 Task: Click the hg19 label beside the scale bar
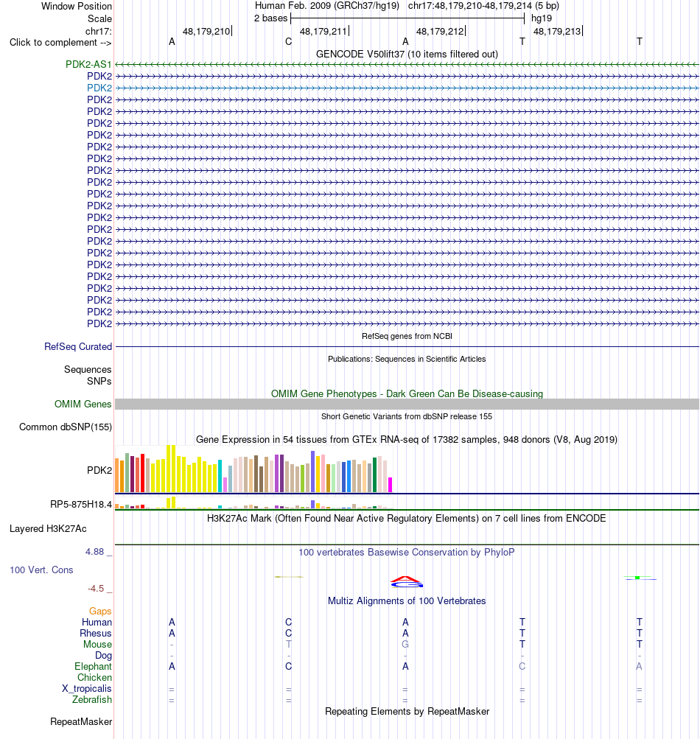click(542, 18)
